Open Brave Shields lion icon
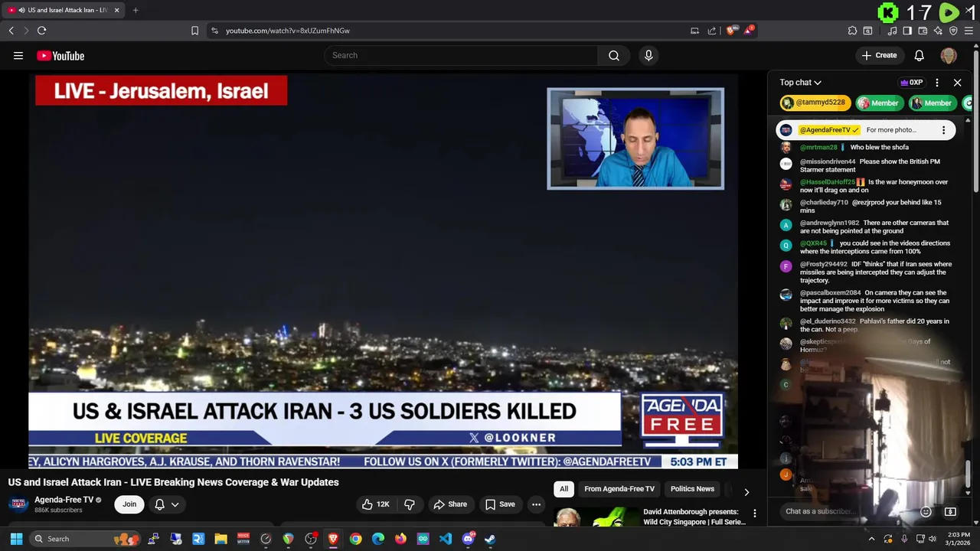 (730, 31)
